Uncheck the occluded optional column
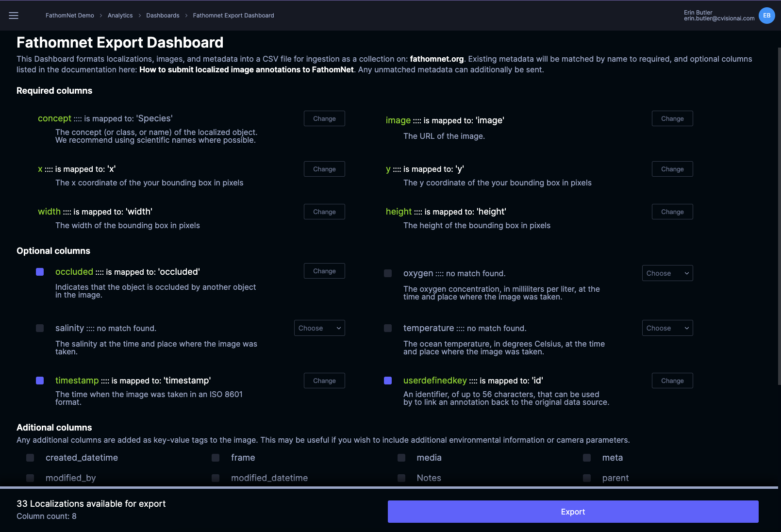Screen dimensions: 781x532 [x=40, y=272]
